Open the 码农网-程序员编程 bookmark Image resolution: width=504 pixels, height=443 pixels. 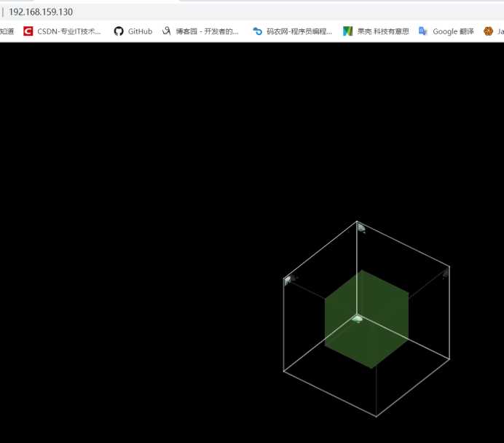(x=299, y=31)
